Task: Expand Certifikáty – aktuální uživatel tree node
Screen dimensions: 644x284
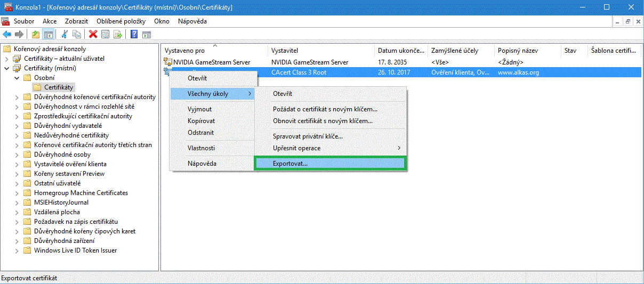Action: (7, 59)
